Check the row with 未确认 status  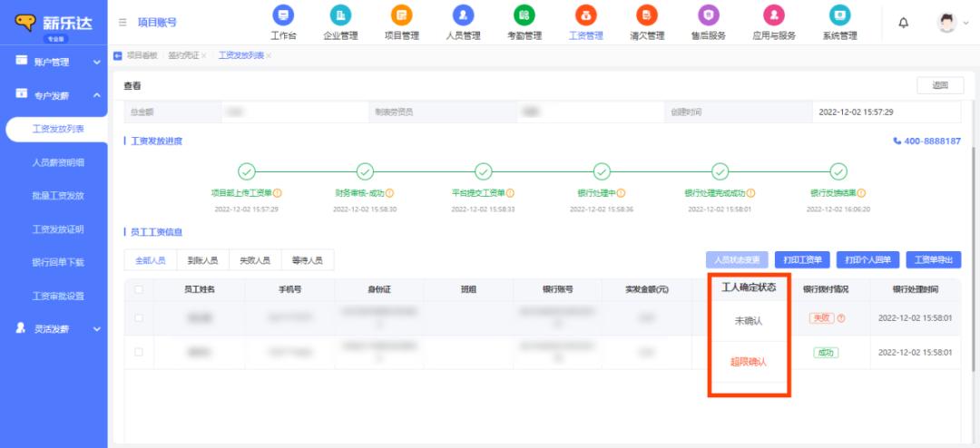(139, 318)
